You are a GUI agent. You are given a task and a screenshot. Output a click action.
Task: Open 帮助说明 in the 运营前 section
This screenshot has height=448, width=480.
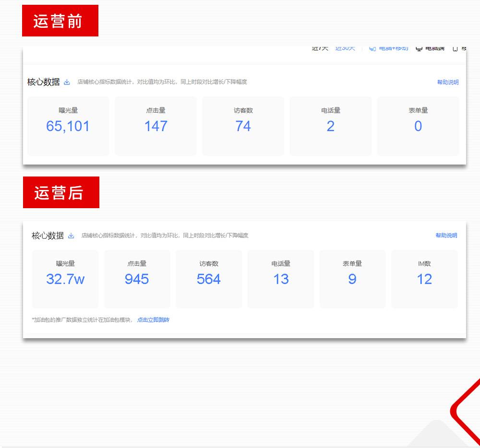447,82
